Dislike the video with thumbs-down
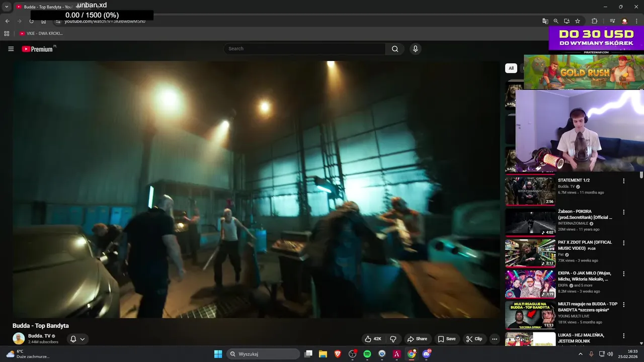This screenshot has width=644, height=362. (x=393, y=339)
